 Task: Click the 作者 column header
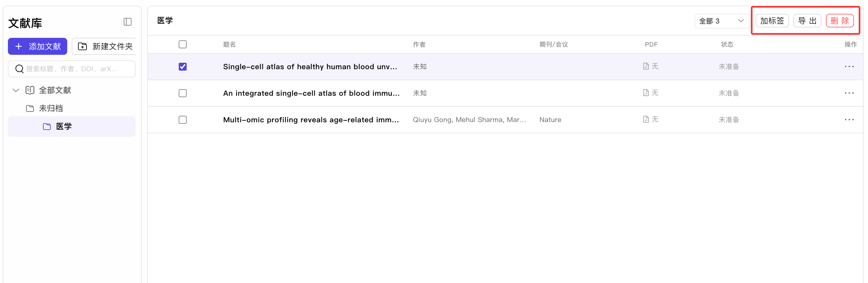tap(419, 44)
